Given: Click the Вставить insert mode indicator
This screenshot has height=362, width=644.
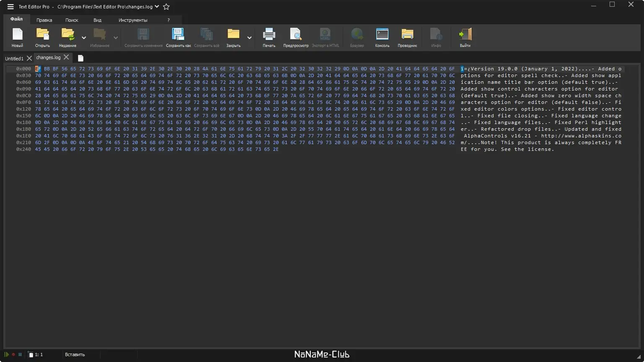Looking at the screenshot, I should 75,354.
